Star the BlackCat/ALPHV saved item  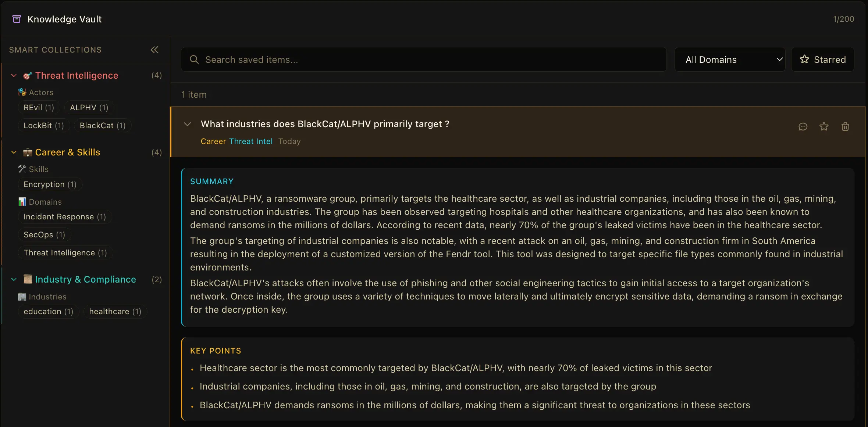824,127
